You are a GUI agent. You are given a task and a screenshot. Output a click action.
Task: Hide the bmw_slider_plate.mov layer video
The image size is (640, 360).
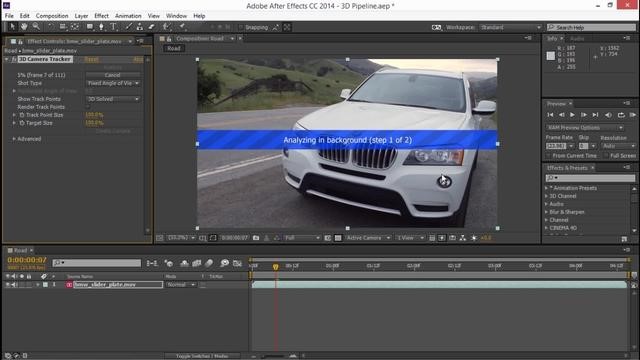coord(7,284)
